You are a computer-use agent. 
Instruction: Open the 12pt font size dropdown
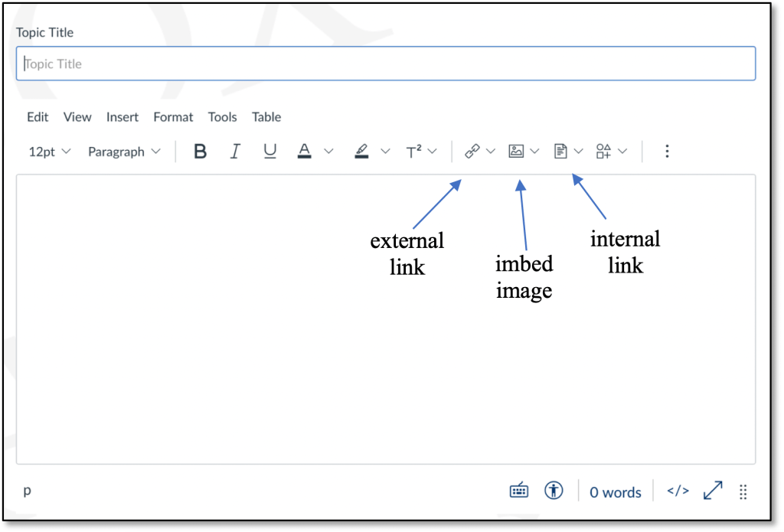click(49, 152)
